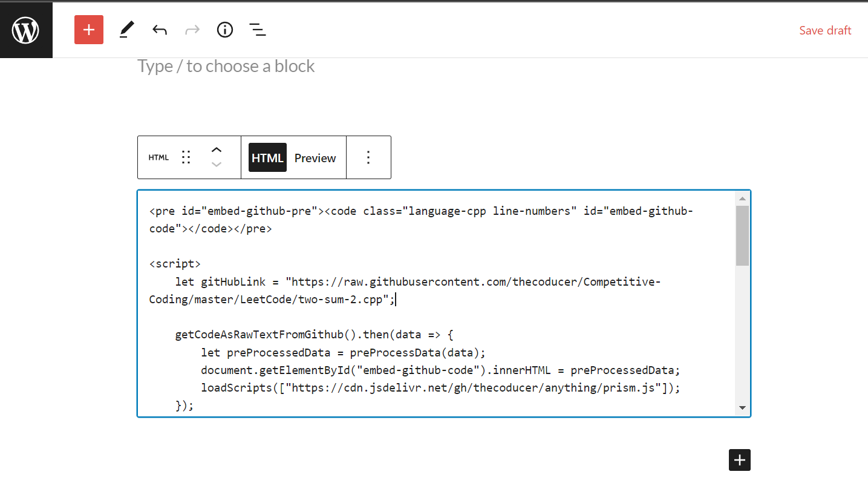Image resolution: width=868 pixels, height=486 pixels.
Task: Move the HTML block up
Action: (217, 149)
